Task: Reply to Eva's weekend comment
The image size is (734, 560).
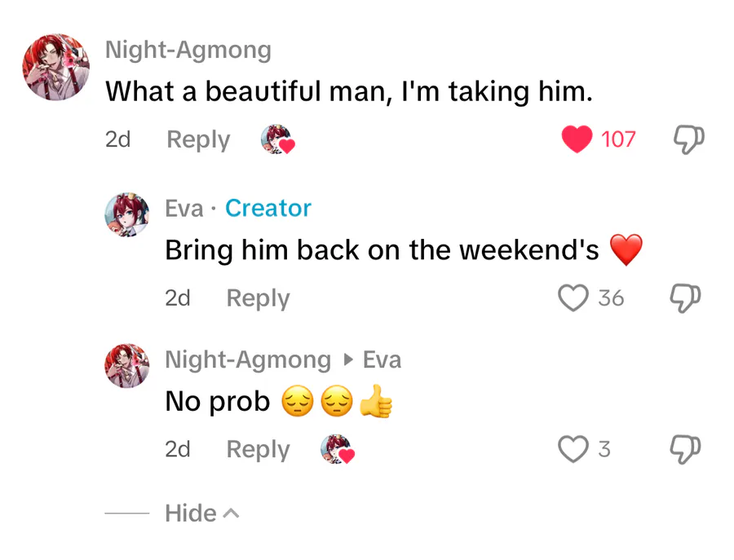Action: coord(258,298)
